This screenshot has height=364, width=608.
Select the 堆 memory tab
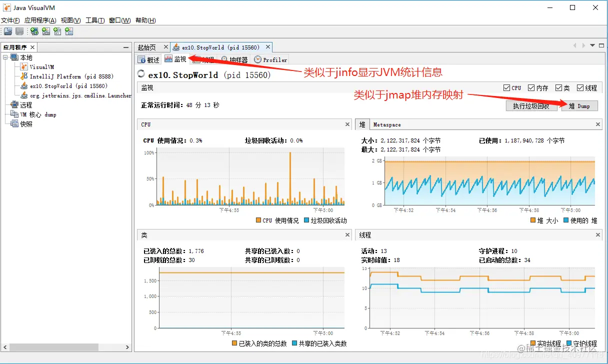[362, 124]
